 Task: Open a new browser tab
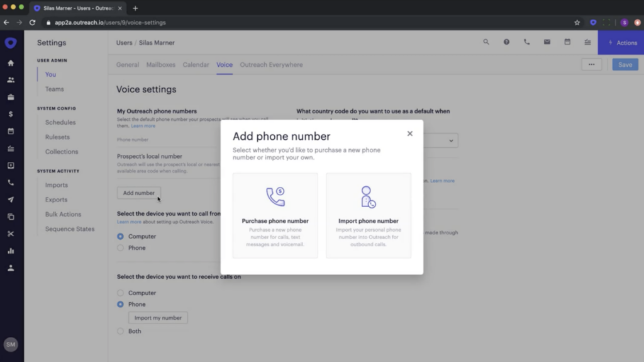[x=135, y=8]
